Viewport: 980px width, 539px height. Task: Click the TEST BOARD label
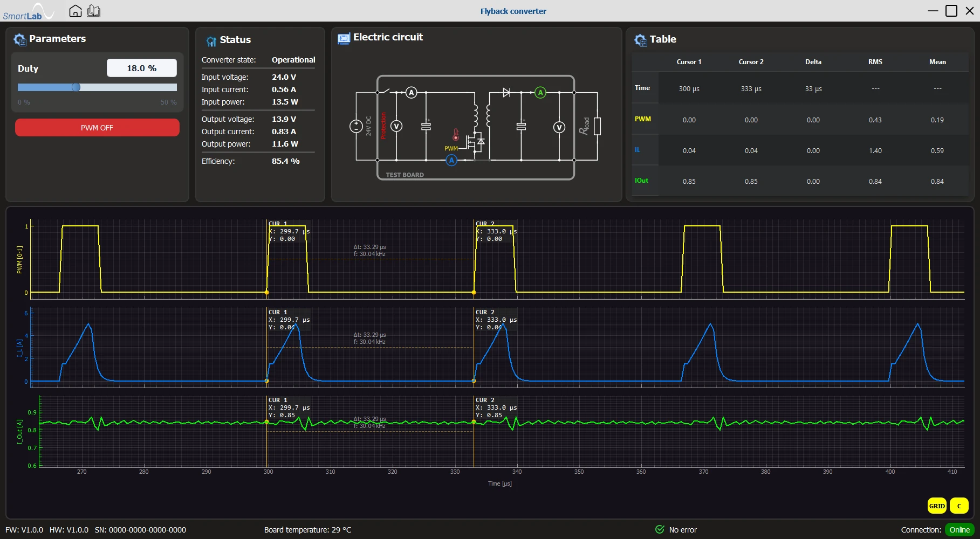coord(405,175)
